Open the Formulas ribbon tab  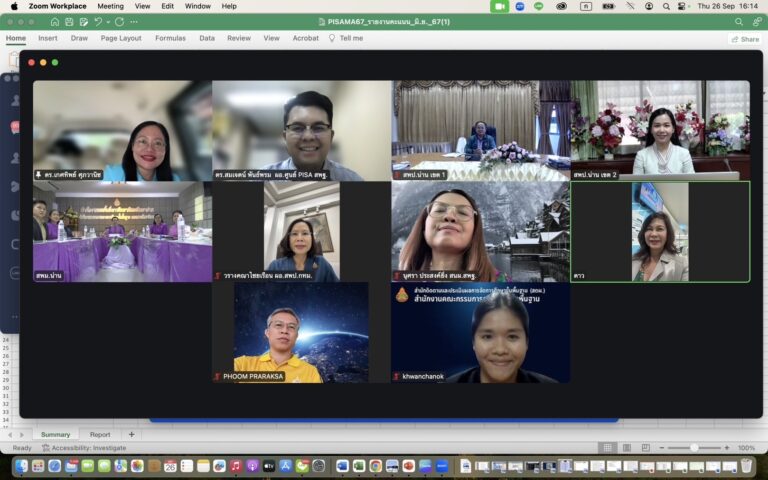point(170,38)
